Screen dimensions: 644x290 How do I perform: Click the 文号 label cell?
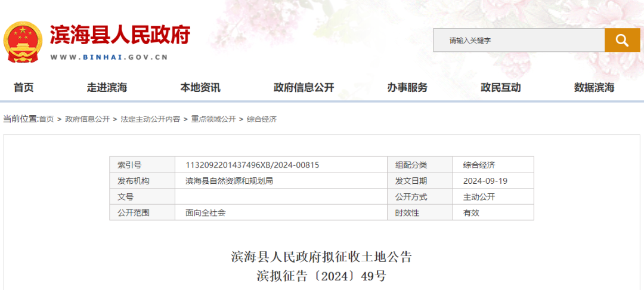(142, 197)
